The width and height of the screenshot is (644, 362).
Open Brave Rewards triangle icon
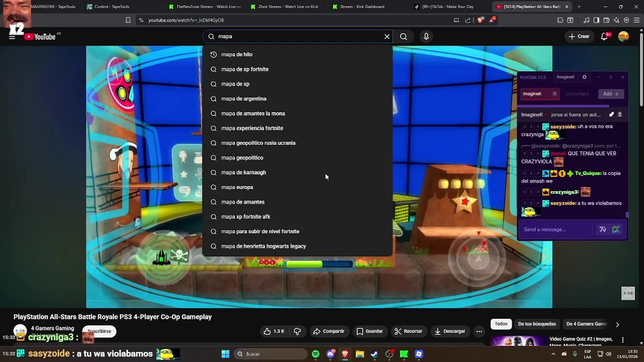tap(492, 20)
